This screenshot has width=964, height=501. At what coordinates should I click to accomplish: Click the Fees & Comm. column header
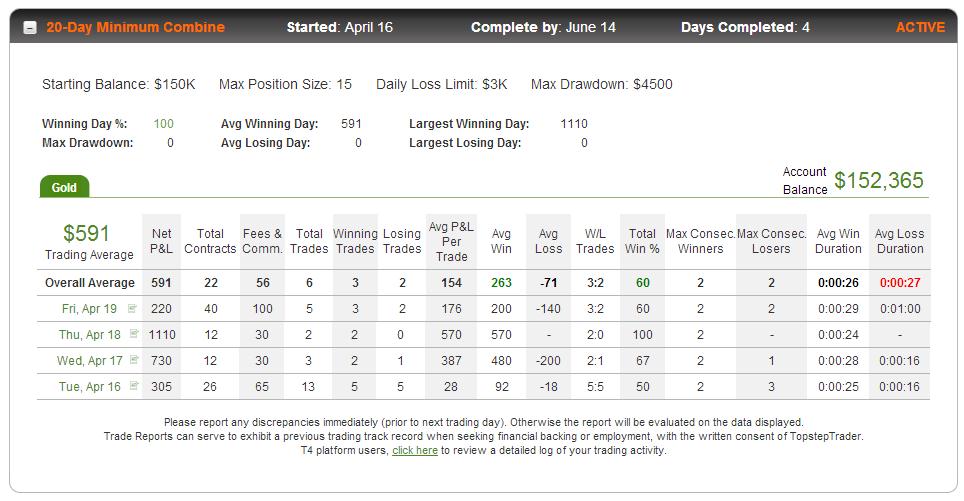(x=263, y=241)
